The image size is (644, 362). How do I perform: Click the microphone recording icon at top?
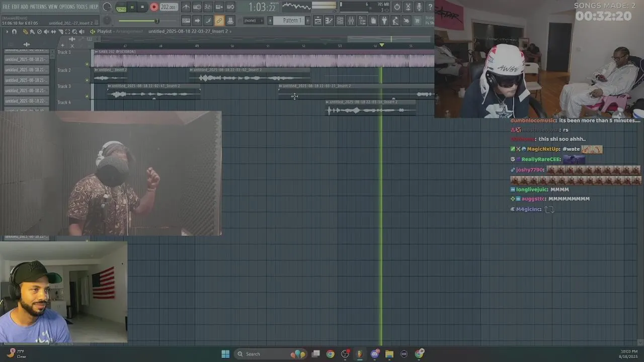(x=419, y=7)
